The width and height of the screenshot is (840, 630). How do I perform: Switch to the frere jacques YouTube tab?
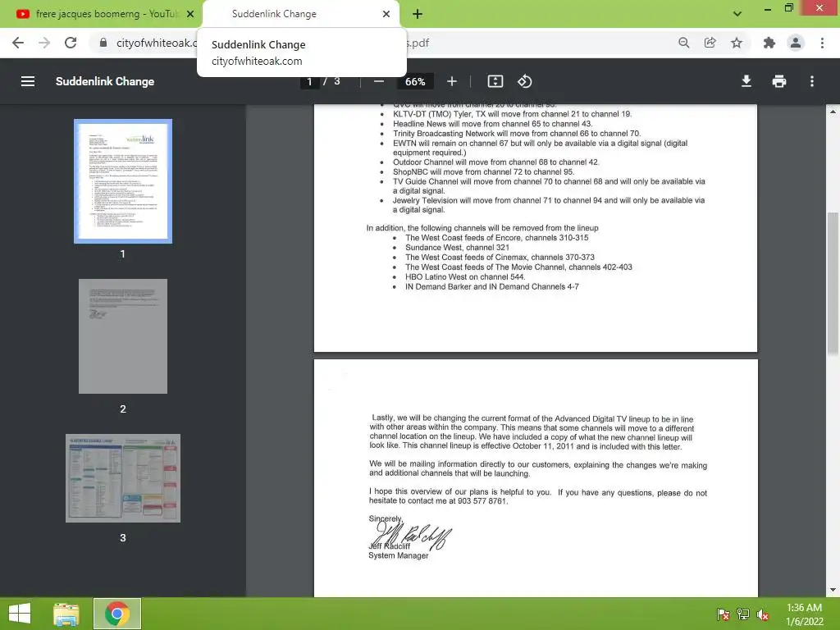tap(102, 14)
